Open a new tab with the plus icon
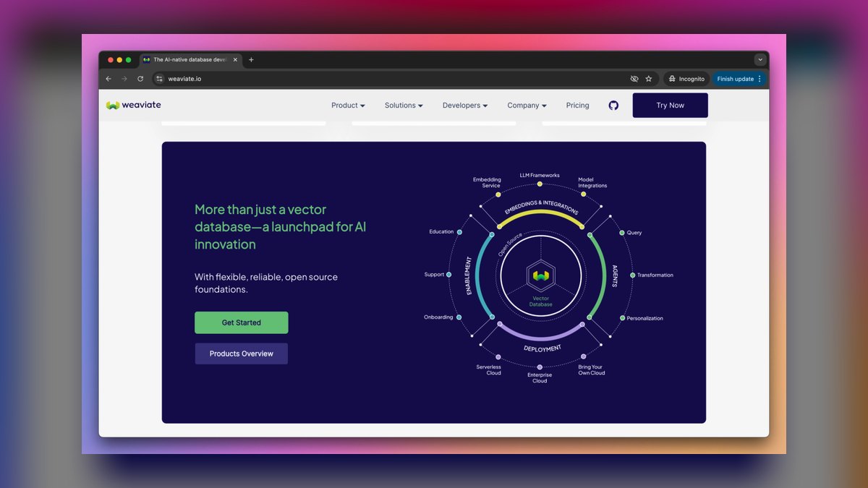 pos(251,60)
